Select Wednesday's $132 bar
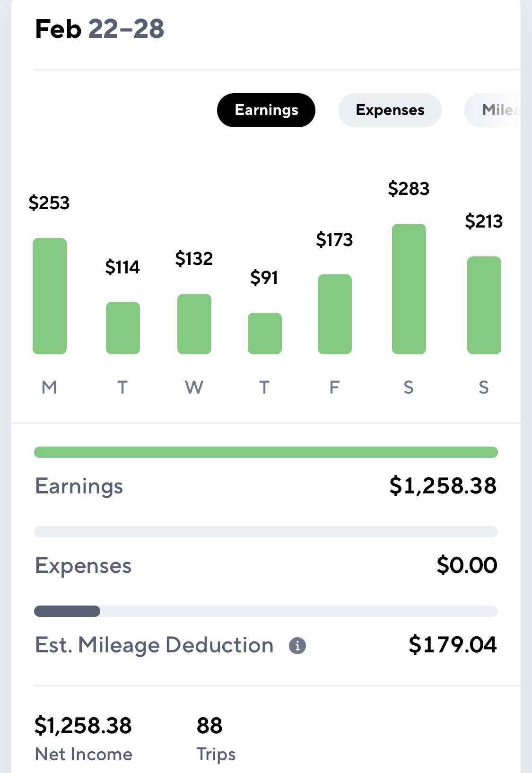 click(x=194, y=324)
